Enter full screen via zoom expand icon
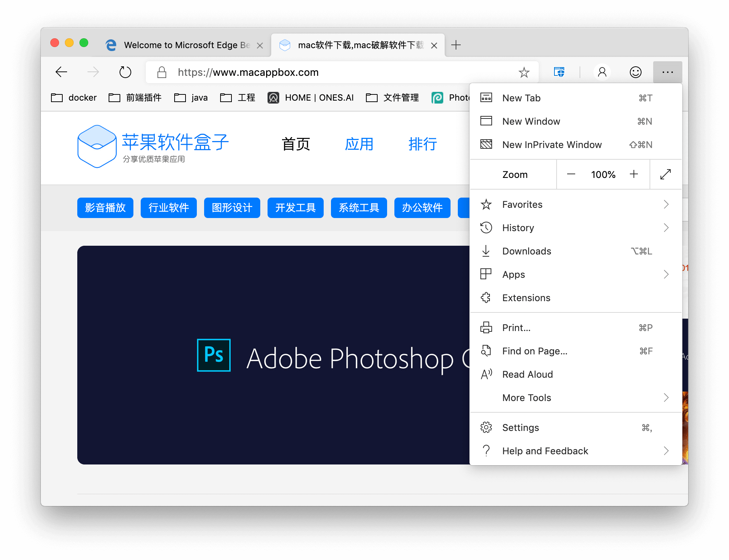Screen dimensions: 729x560 coord(665,174)
